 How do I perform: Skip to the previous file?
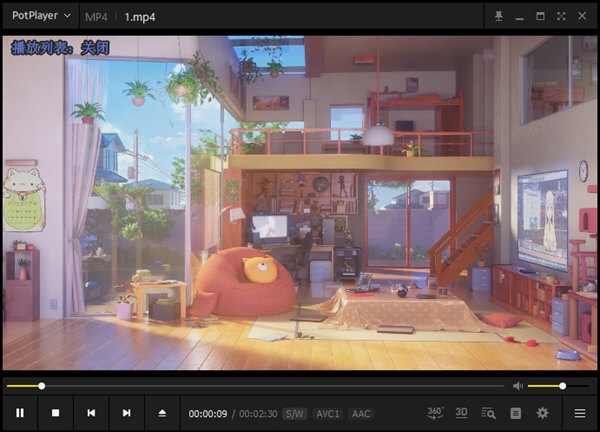click(91, 412)
